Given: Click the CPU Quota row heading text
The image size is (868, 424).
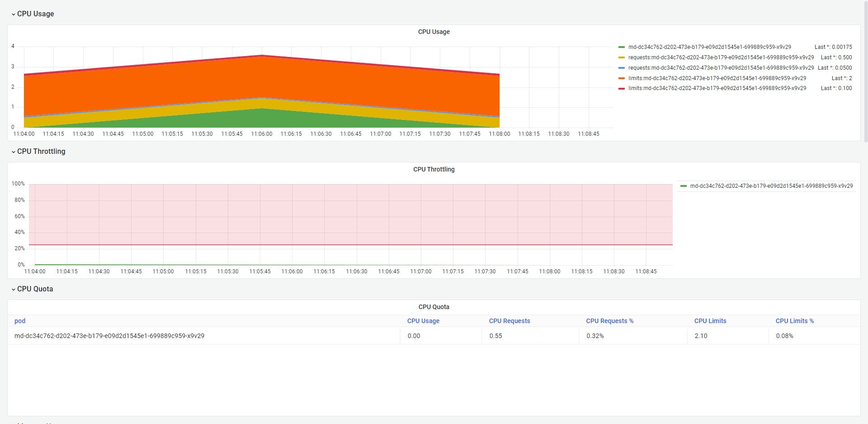Looking at the screenshot, I should click(x=35, y=289).
